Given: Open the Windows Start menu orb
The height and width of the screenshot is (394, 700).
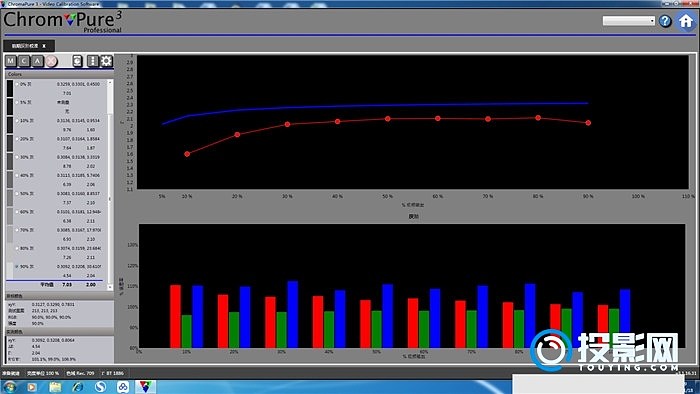Looking at the screenshot, I should tap(10, 386).
